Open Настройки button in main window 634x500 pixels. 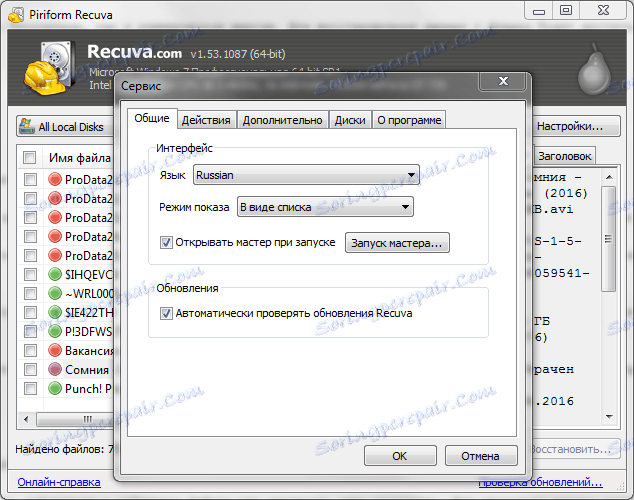coord(576,127)
